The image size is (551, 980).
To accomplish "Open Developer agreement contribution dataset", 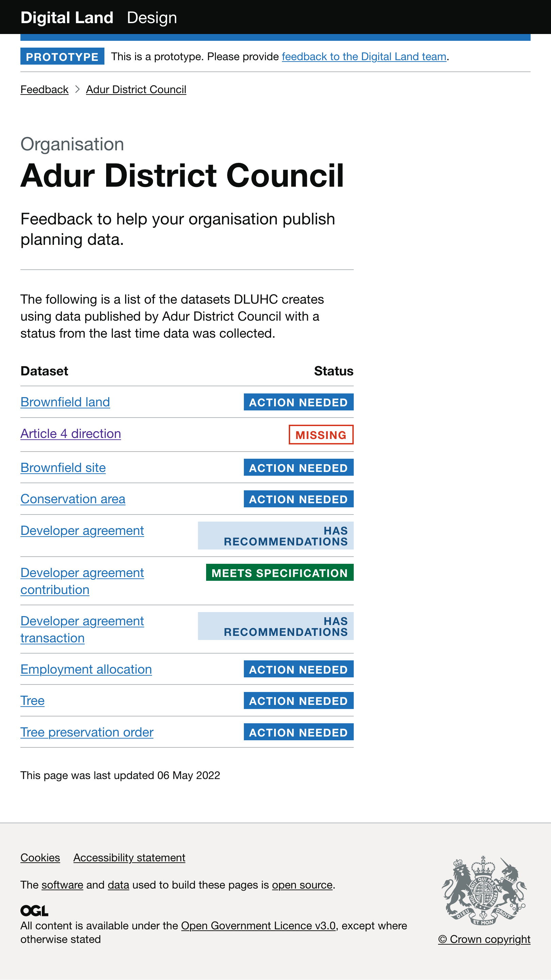I will tap(82, 581).
